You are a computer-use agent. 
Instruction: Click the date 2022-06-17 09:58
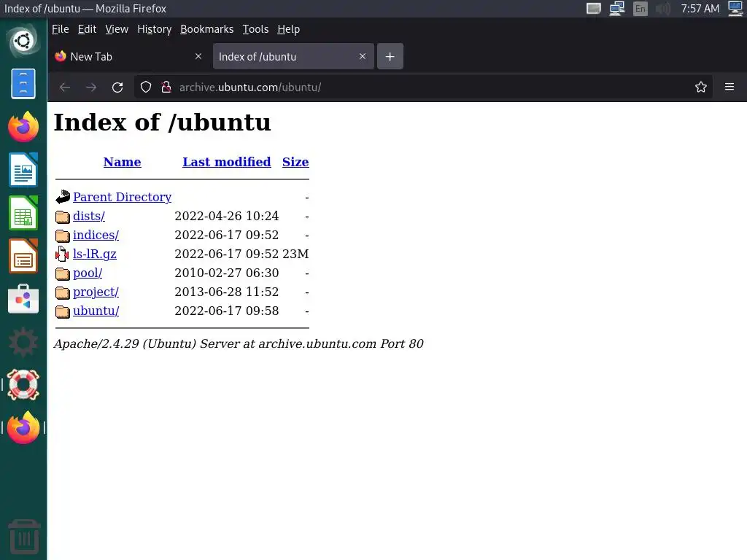pyautogui.click(x=227, y=311)
